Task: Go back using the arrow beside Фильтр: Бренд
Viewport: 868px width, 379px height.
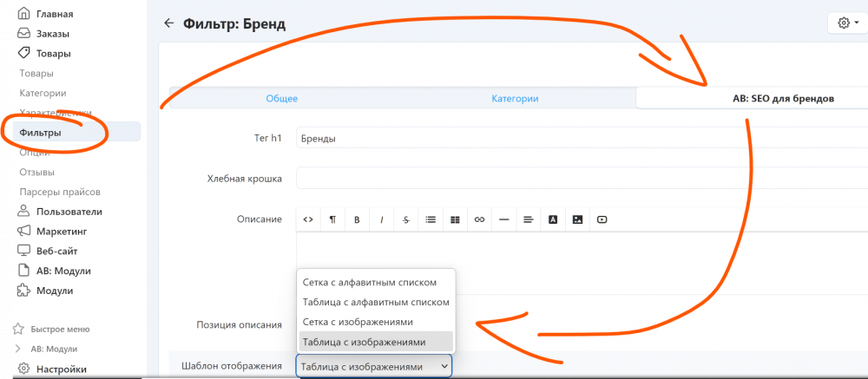Action: point(168,23)
